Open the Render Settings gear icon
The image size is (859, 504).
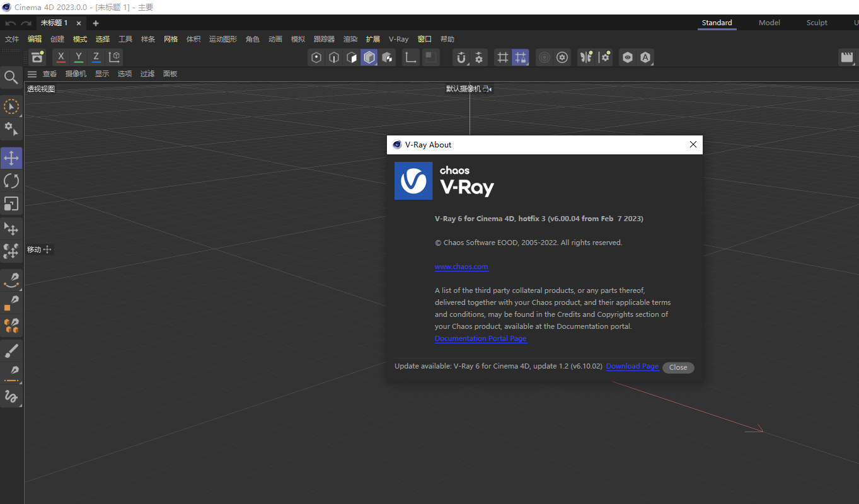click(562, 57)
